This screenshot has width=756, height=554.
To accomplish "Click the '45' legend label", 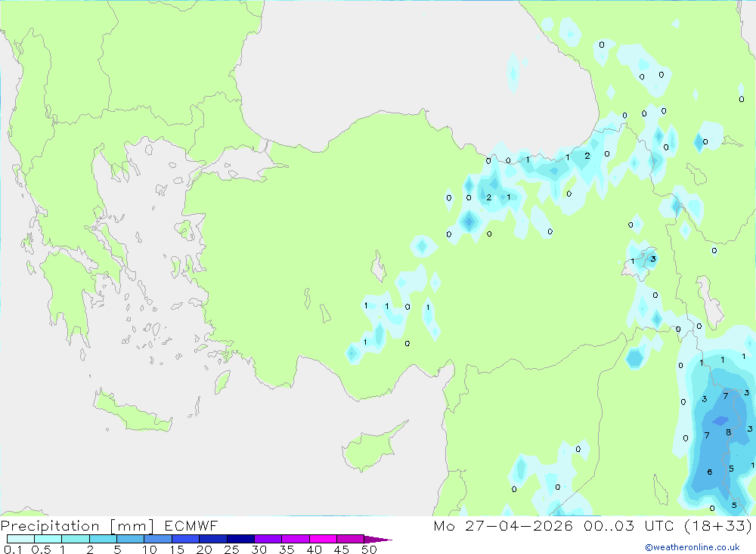I will tap(342, 549).
